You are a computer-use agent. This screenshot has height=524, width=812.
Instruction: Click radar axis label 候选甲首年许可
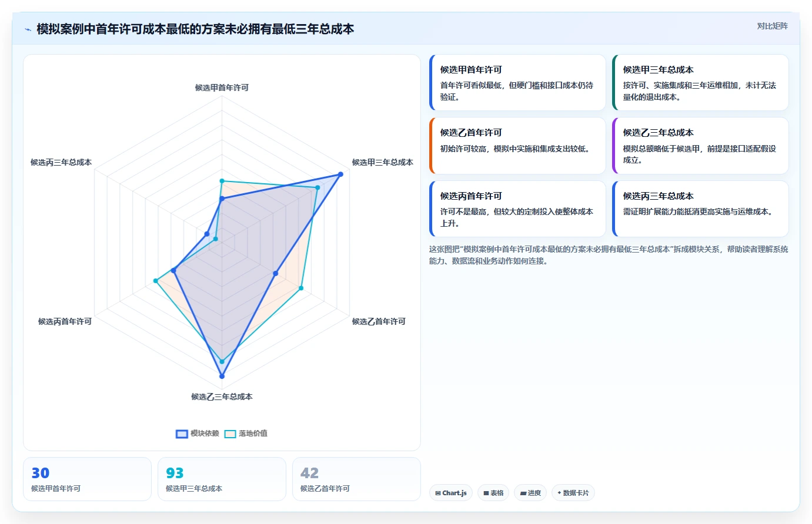pyautogui.click(x=222, y=88)
